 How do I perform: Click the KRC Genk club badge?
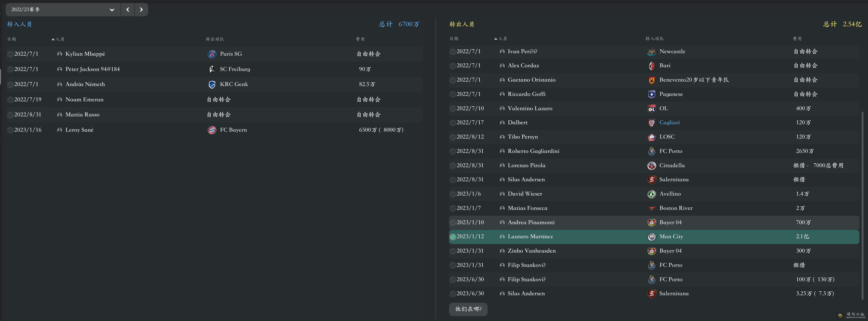[212, 84]
